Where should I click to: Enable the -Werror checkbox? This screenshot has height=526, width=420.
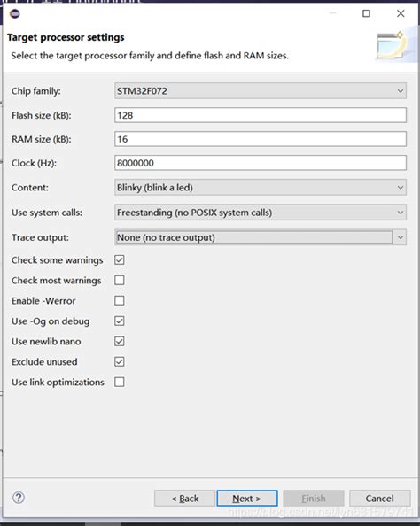click(x=120, y=300)
